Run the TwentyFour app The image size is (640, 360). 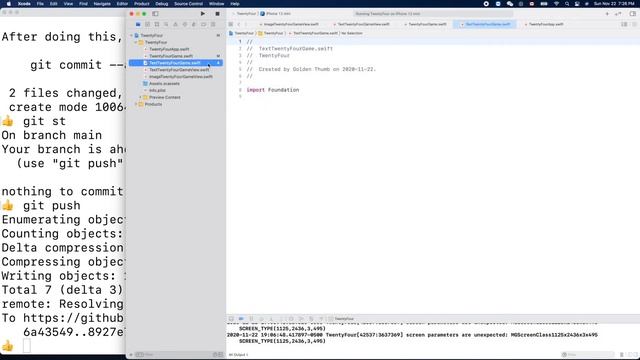203,14
